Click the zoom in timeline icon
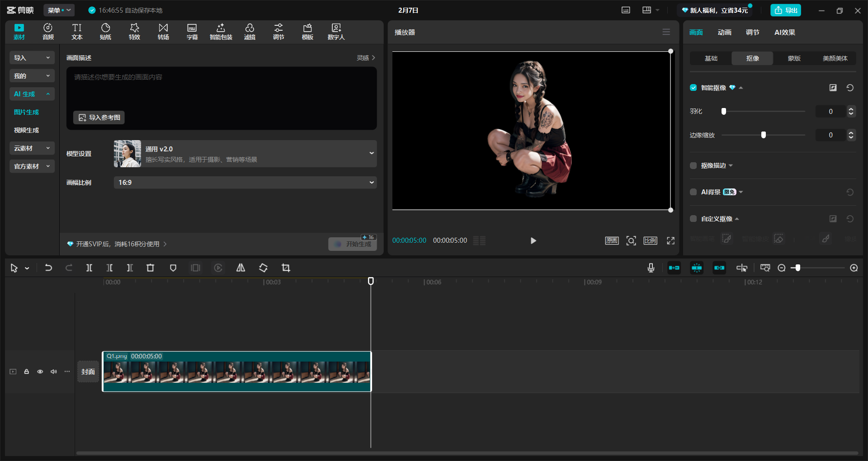 [854, 268]
